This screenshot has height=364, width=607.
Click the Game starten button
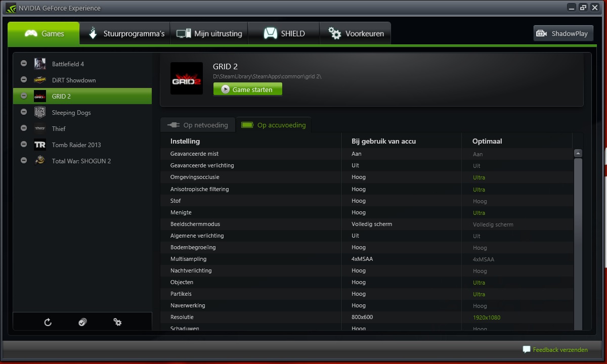248,89
